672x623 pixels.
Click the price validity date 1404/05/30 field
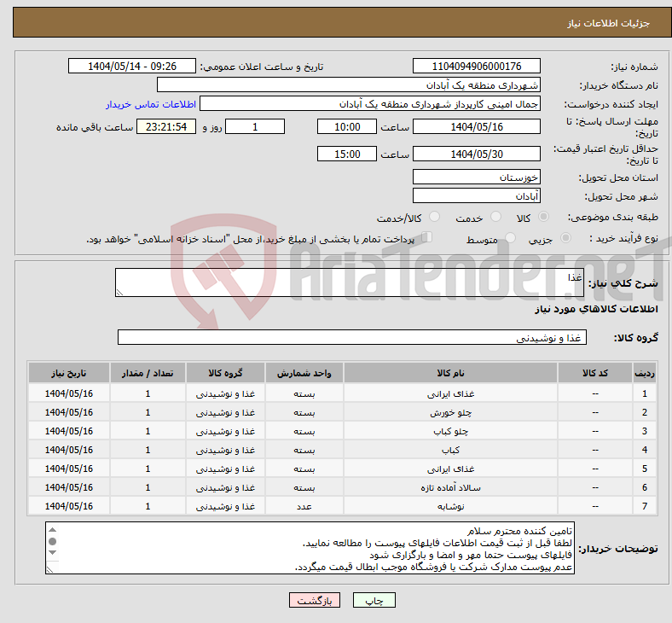[x=476, y=154]
